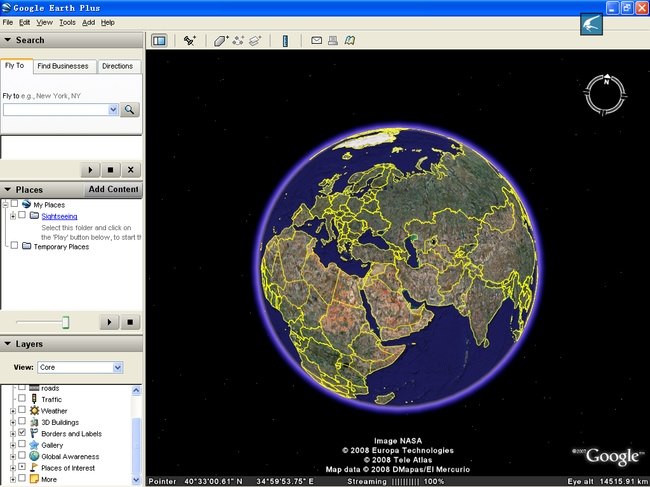Screen dimensions: 650x487
Task: Click the Add Path tool icon
Action: [x=238, y=41]
